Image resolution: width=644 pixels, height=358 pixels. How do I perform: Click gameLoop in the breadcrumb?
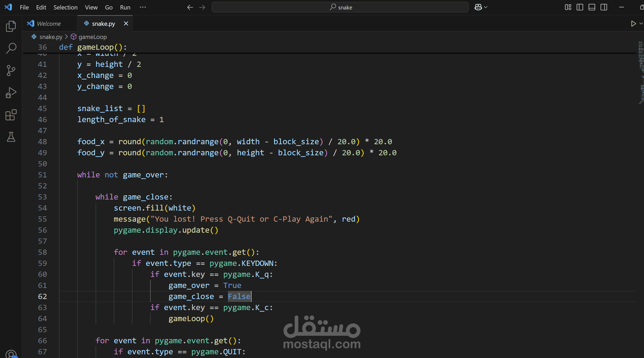point(92,37)
